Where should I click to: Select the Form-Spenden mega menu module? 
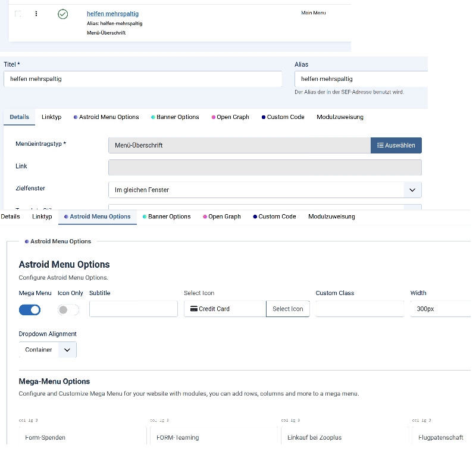(x=45, y=438)
